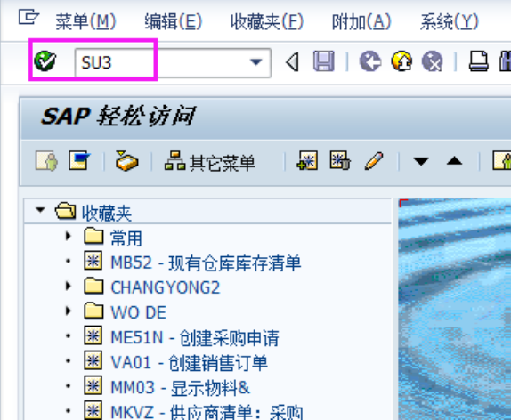Click the SAP menu flag icon
The image size is (511, 420).
[x=79, y=159]
